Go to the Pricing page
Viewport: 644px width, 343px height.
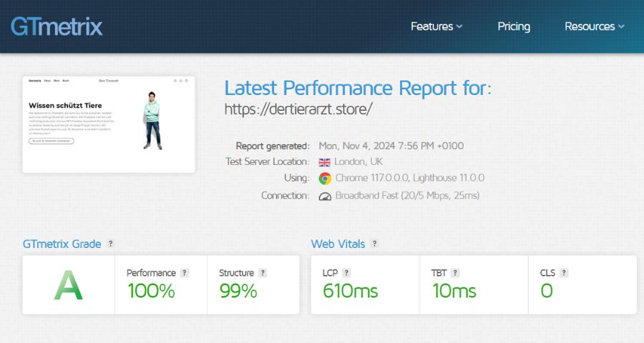(514, 26)
